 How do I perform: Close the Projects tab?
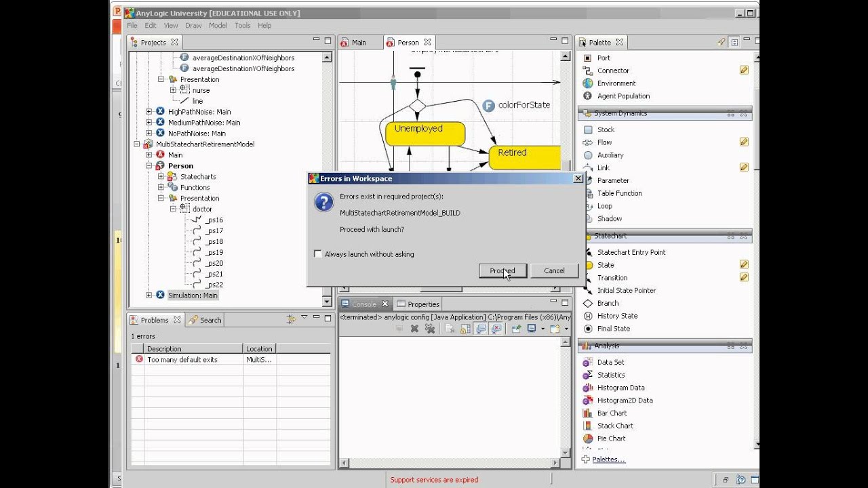174,42
